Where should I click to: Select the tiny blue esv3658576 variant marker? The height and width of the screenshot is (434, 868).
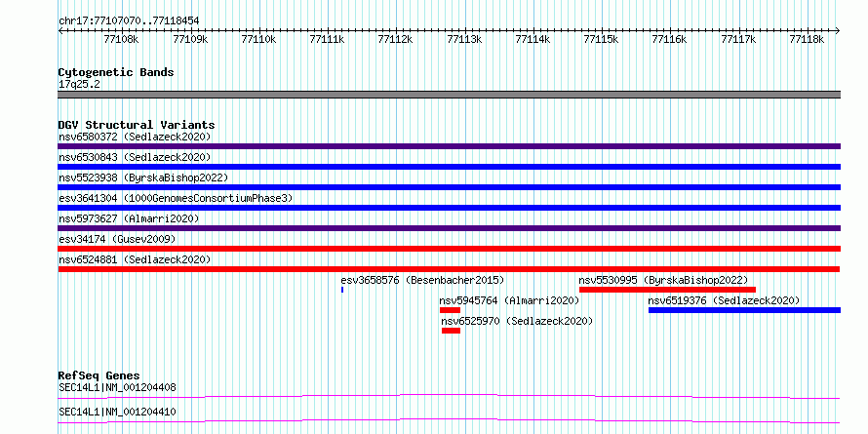click(342, 290)
